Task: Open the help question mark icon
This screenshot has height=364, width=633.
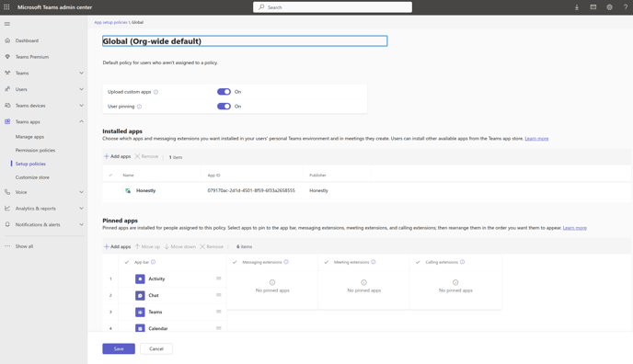Action: click(x=626, y=6)
